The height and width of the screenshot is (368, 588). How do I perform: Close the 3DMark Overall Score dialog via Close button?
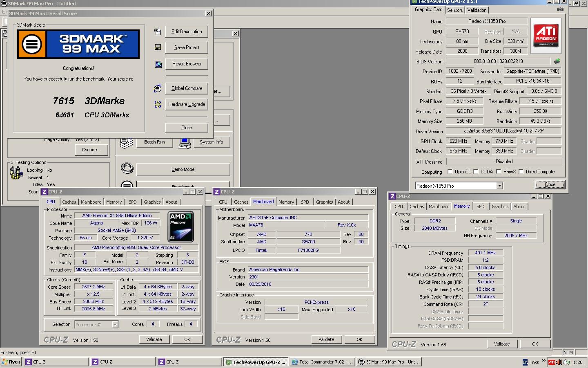tap(187, 128)
